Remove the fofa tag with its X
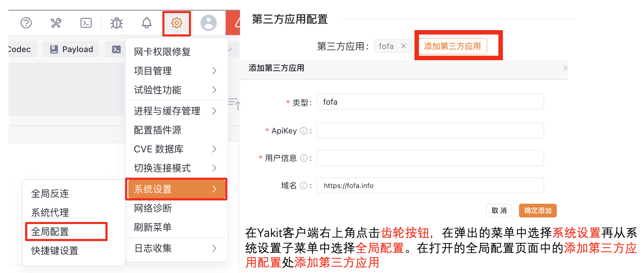The height and width of the screenshot is (273, 644). (x=404, y=46)
